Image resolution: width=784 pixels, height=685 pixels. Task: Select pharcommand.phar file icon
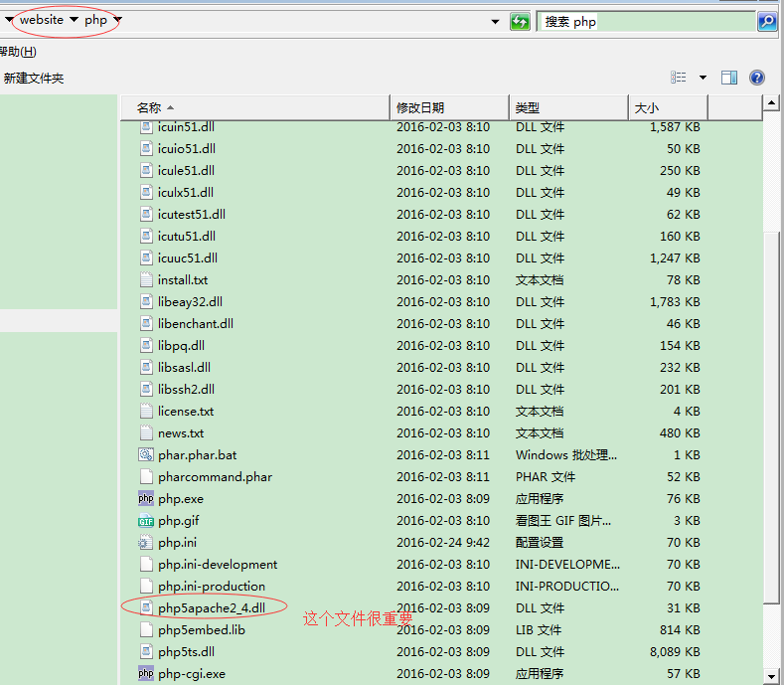(146, 477)
